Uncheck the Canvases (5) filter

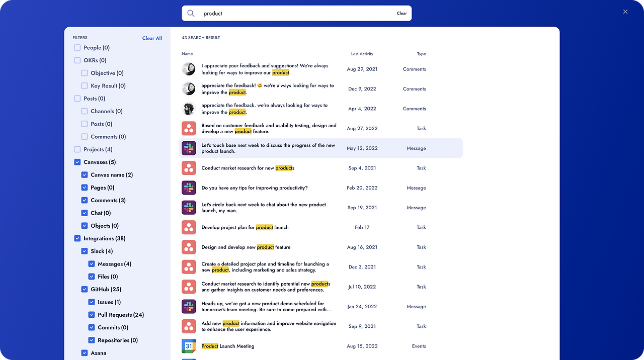click(77, 162)
